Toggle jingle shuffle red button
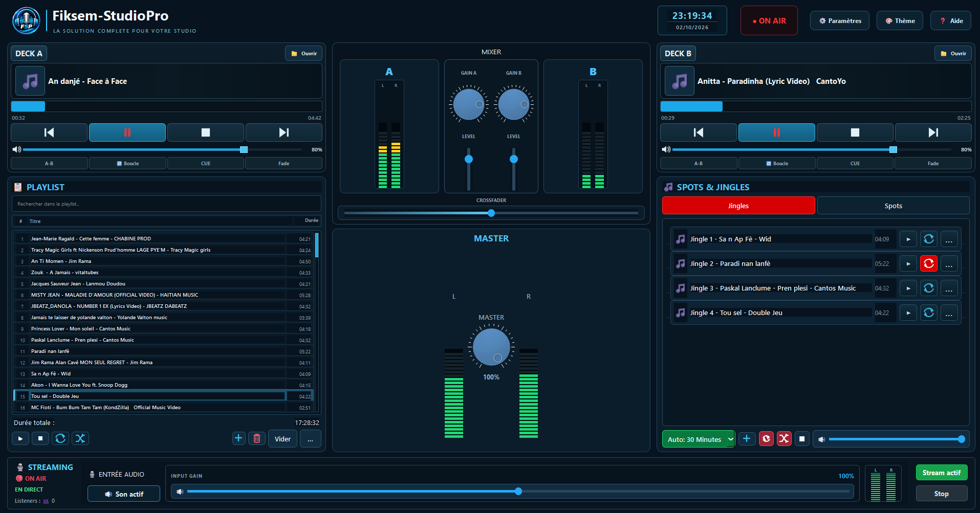Image resolution: width=980 pixels, height=513 pixels. click(x=784, y=439)
